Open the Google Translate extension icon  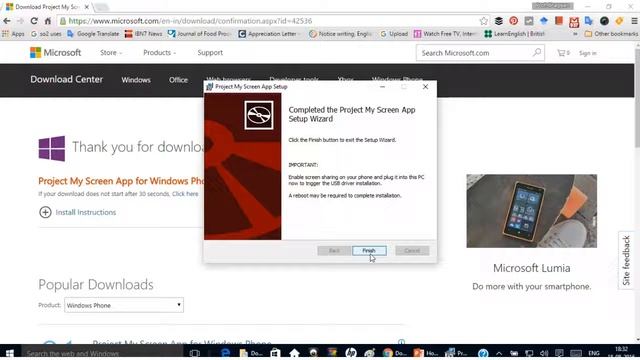(589, 21)
